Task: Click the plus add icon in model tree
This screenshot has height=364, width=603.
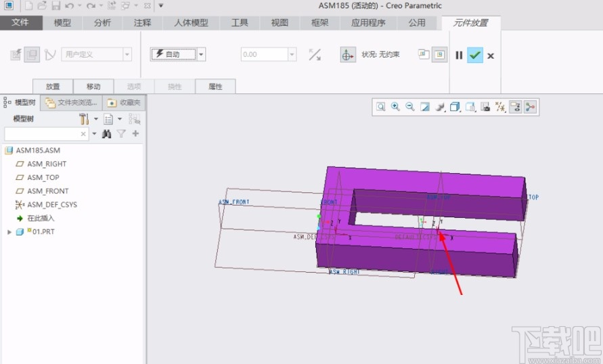Action: (x=135, y=133)
